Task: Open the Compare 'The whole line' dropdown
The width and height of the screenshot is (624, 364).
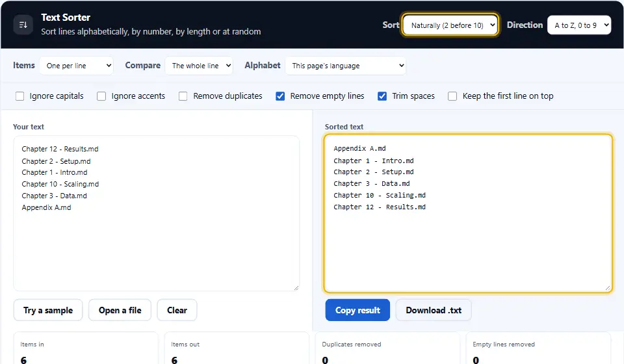Action: coord(199,66)
